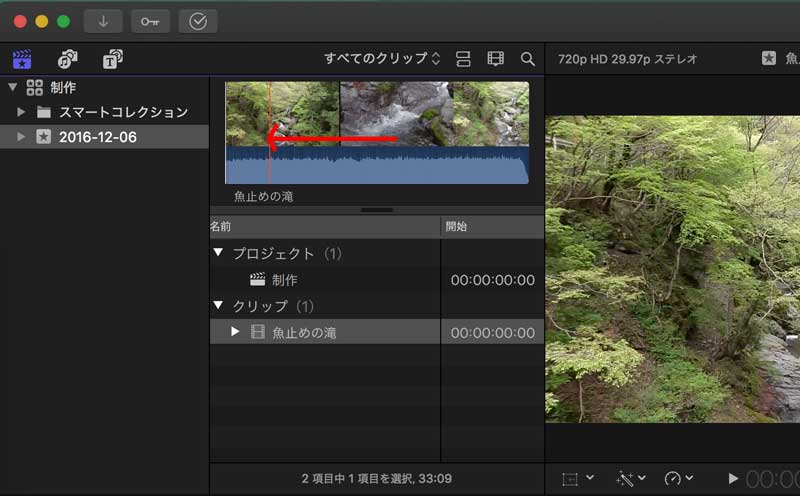Image resolution: width=800 pixels, height=496 pixels.
Task: Select the 2016-12-06 event
Action: click(97, 137)
